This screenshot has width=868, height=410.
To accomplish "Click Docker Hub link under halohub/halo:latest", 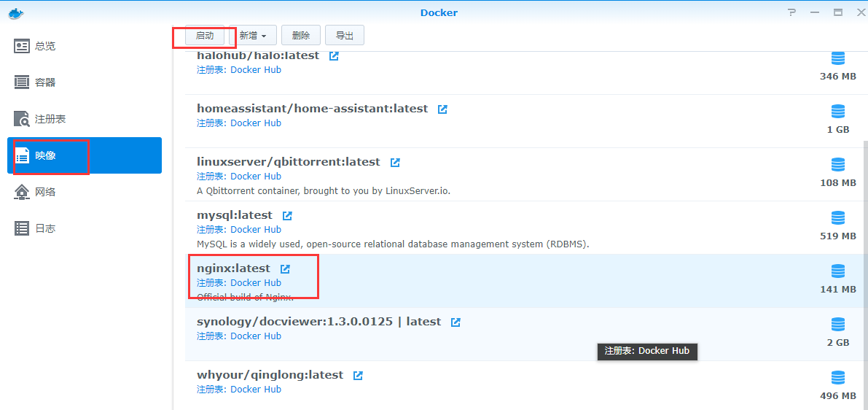I will coord(256,70).
